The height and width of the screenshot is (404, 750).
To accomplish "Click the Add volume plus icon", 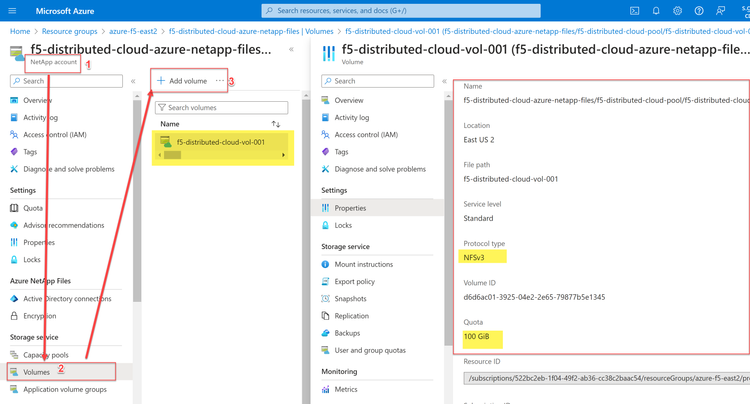I will (161, 80).
